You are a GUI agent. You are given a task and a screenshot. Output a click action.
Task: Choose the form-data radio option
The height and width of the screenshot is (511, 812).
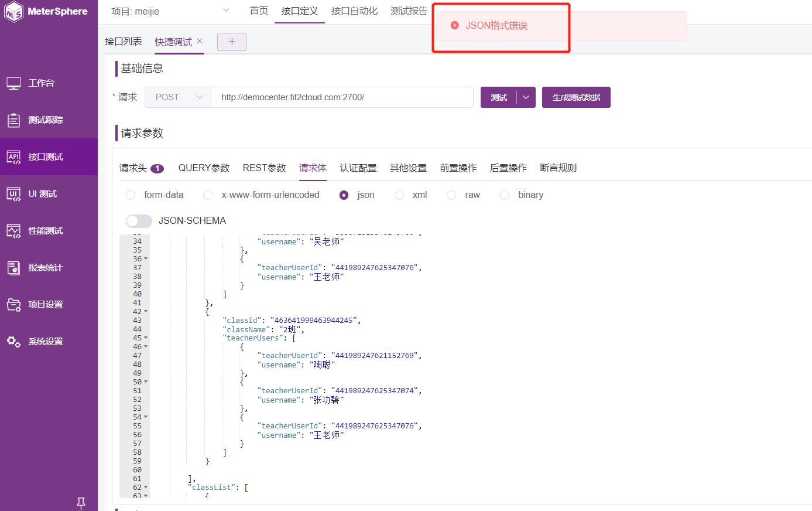click(x=130, y=195)
